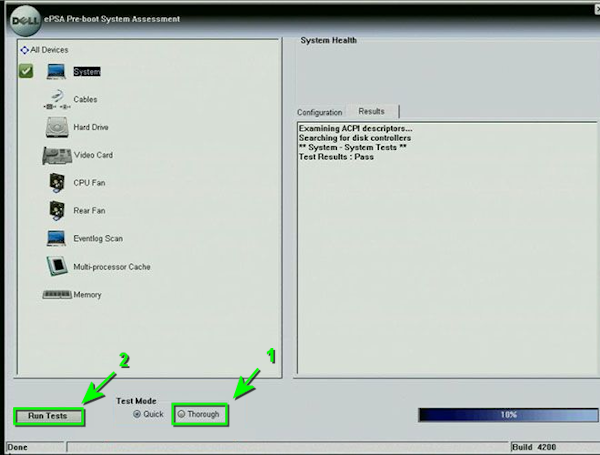Select the Cables label in device list
The height and width of the screenshot is (455, 600).
pos(85,99)
